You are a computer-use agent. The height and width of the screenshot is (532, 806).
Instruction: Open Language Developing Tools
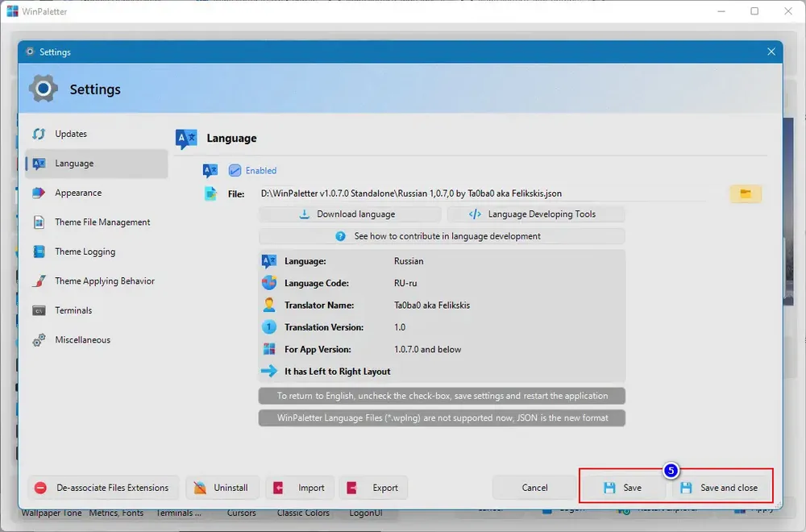536,214
